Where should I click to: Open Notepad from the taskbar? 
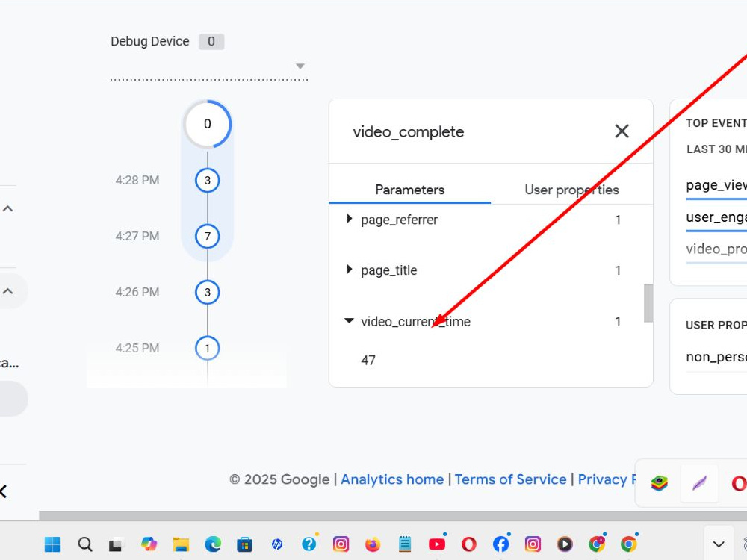pos(405,544)
